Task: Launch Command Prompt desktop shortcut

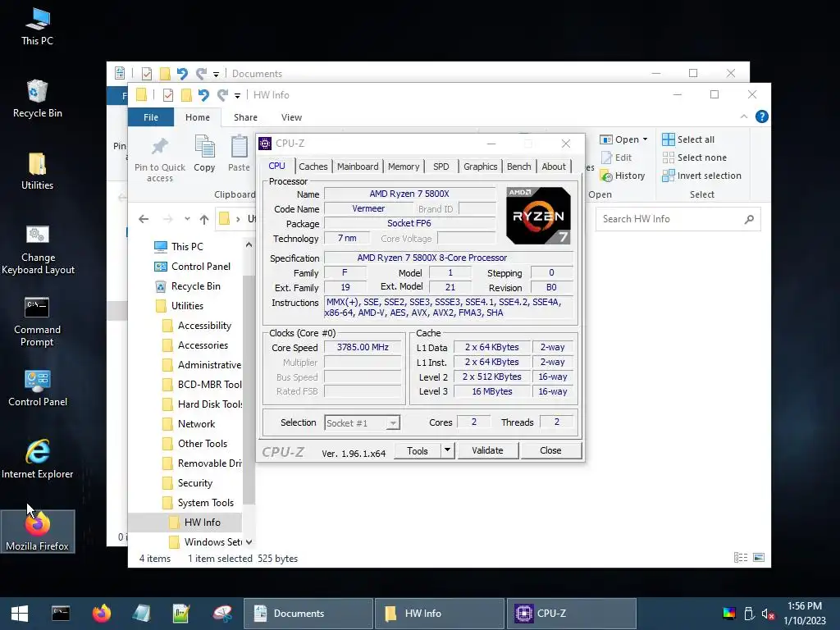Action: (x=37, y=322)
